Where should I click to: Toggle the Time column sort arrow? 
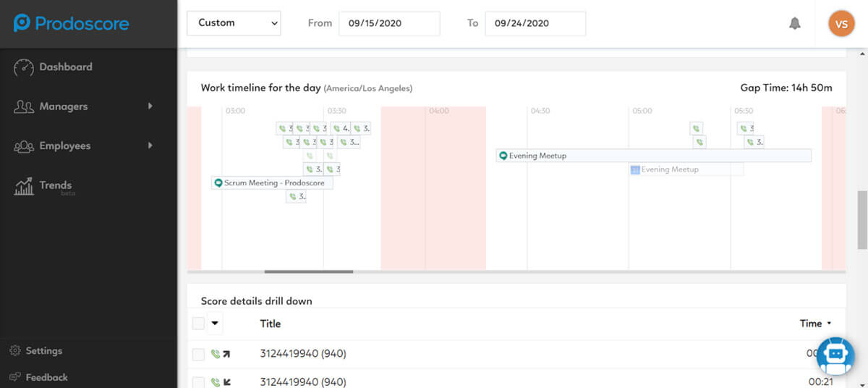tap(829, 324)
